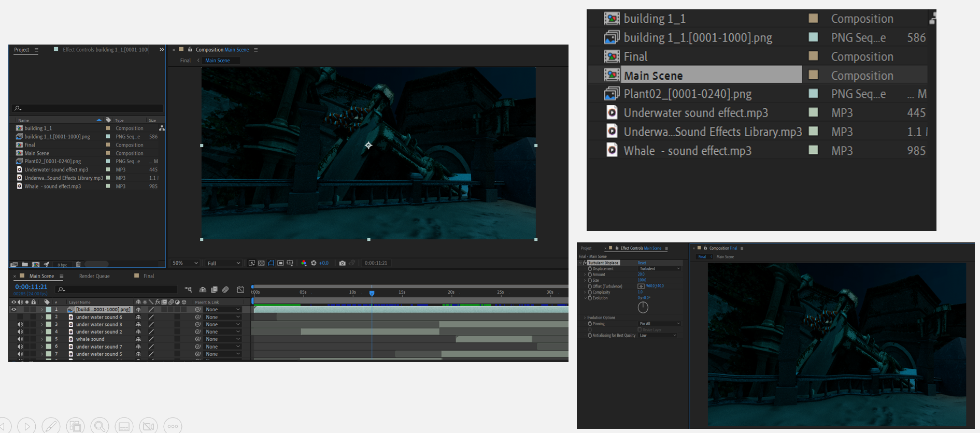Toggle mask and shape path visibility
The height and width of the screenshot is (433, 980).
[271, 263]
